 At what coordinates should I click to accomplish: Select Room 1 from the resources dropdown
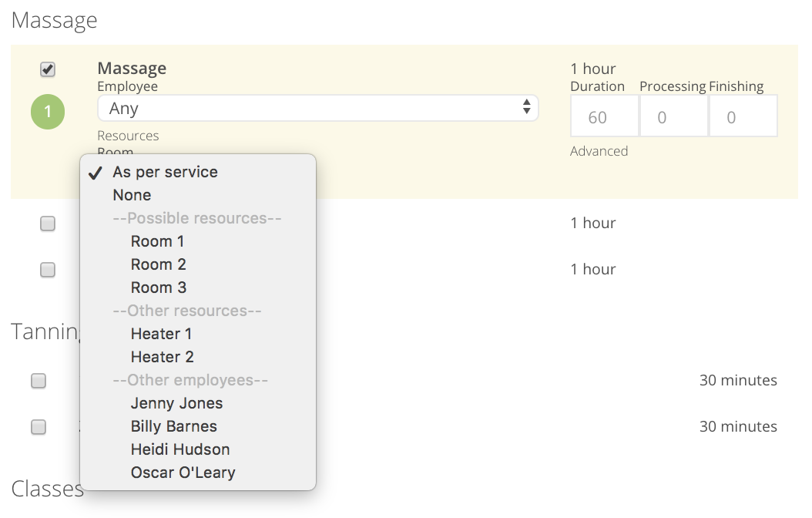[x=156, y=240]
